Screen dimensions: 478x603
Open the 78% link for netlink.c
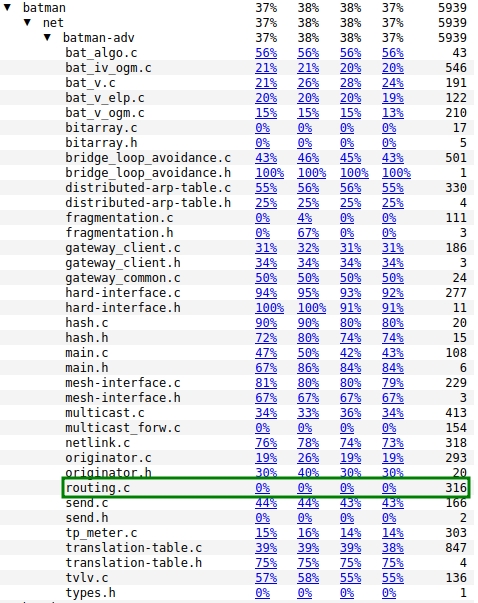tap(308, 443)
